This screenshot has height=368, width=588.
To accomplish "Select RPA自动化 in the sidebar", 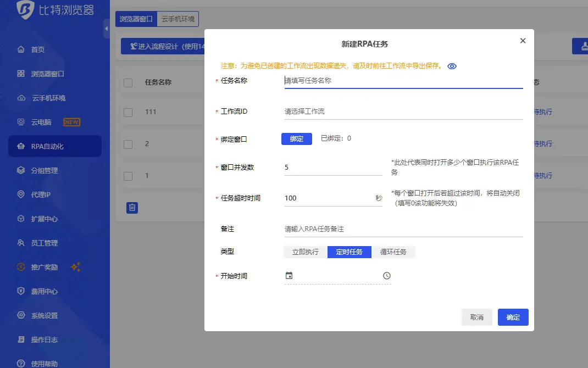I will [55, 146].
